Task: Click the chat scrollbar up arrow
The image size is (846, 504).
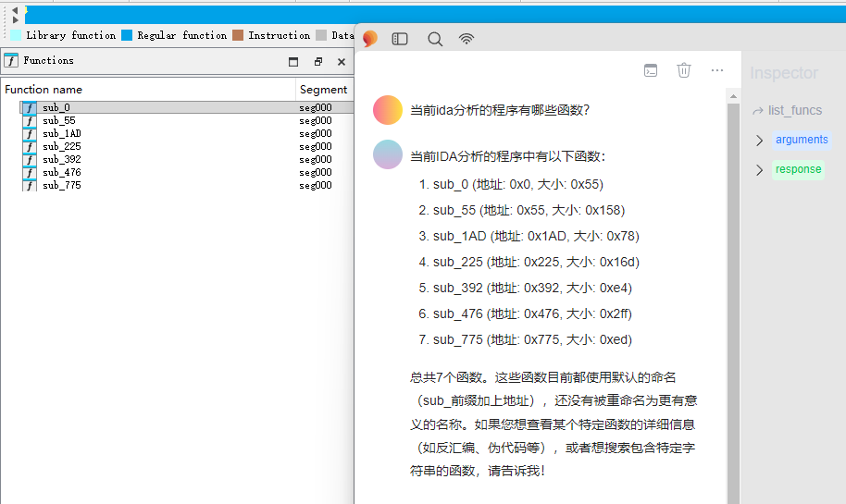Action: point(733,96)
